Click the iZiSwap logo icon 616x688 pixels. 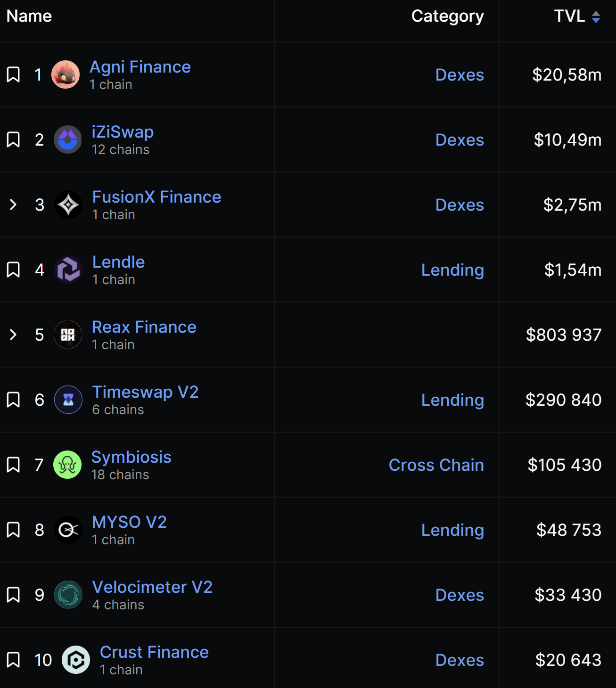pyautogui.click(x=68, y=139)
